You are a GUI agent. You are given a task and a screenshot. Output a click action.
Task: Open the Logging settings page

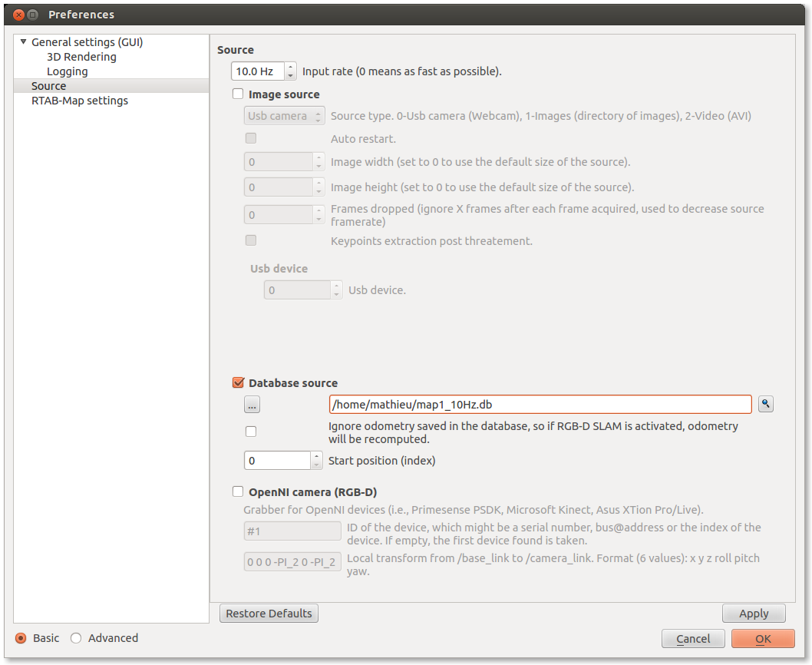pos(67,71)
